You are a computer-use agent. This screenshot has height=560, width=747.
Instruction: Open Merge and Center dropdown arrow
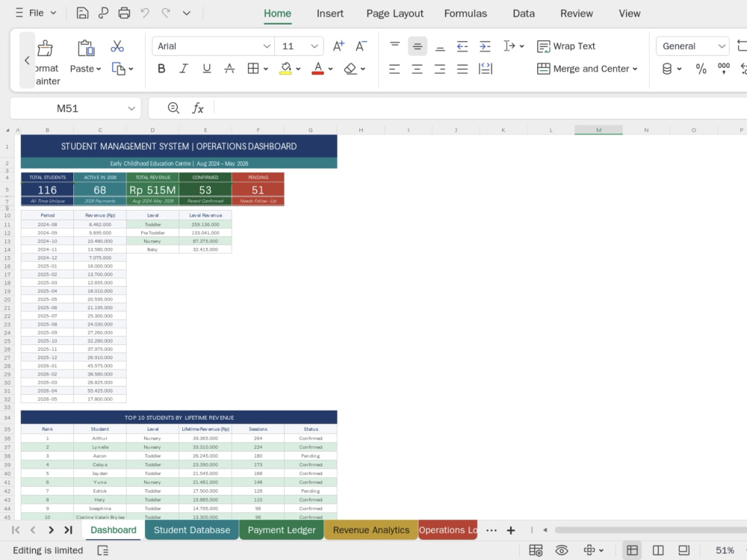pos(635,69)
